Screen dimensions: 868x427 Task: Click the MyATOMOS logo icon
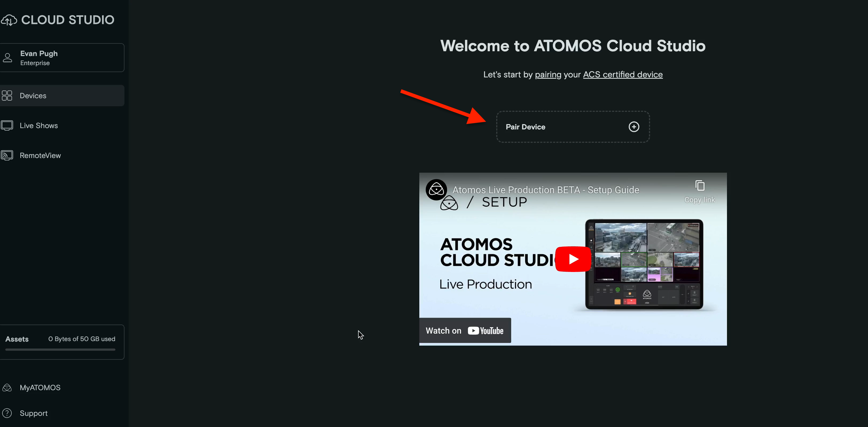7,388
